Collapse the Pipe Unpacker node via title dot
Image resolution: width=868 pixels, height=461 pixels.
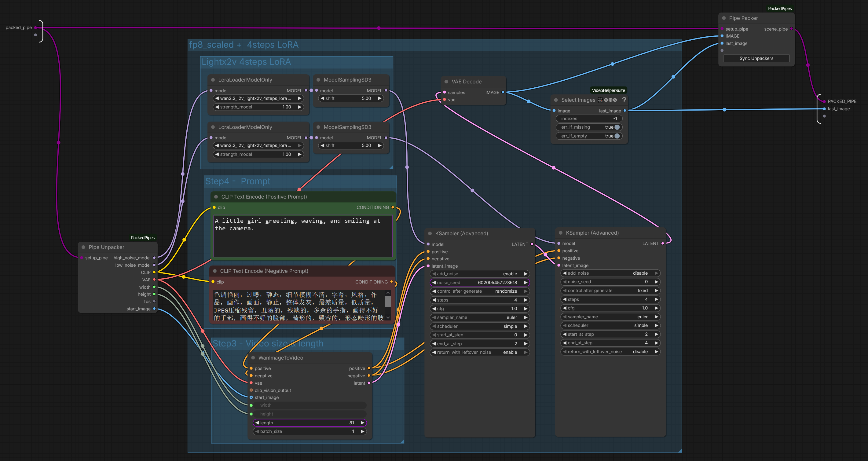pos(83,247)
